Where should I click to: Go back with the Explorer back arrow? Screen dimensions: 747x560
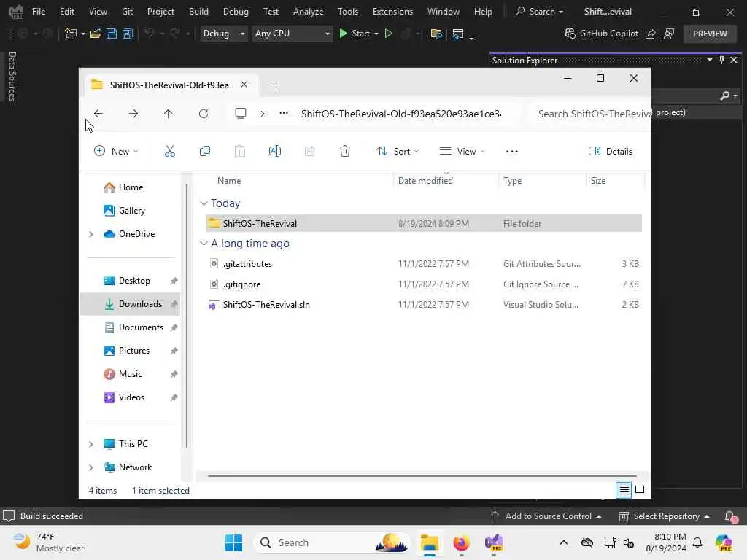(98, 114)
